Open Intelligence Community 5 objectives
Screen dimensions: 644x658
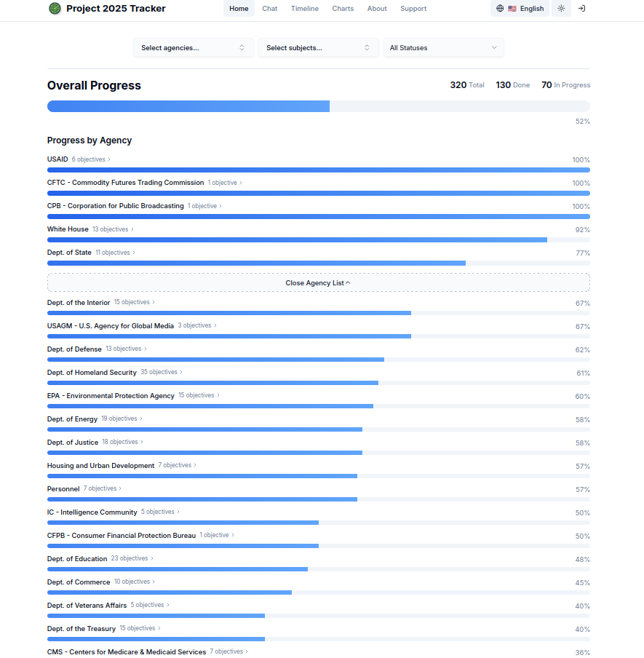point(160,512)
